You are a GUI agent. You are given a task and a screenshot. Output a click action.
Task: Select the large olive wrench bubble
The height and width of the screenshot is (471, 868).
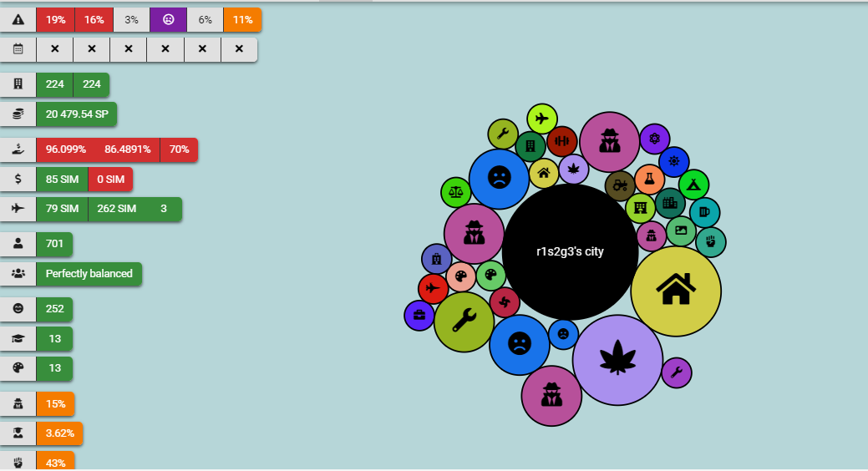pos(464,322)
